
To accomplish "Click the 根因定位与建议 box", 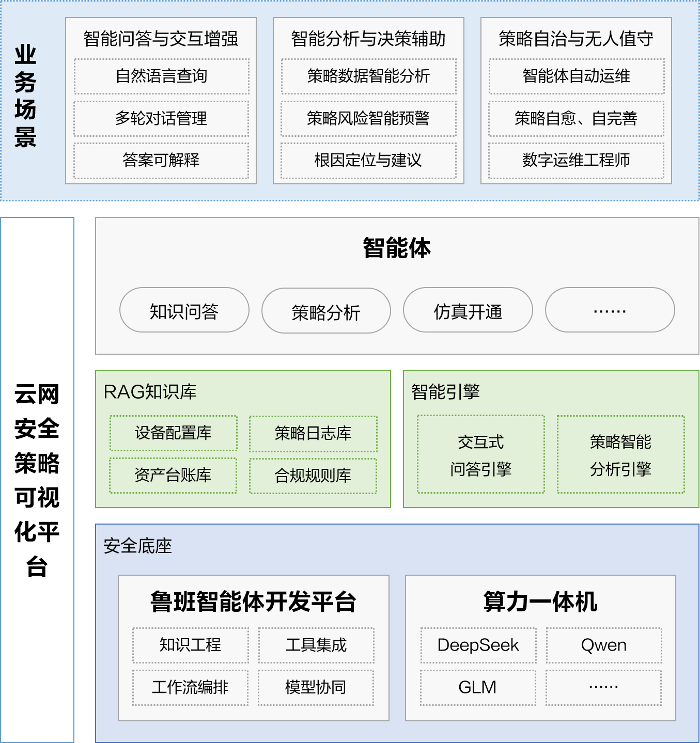I will (x=368, y=161).
